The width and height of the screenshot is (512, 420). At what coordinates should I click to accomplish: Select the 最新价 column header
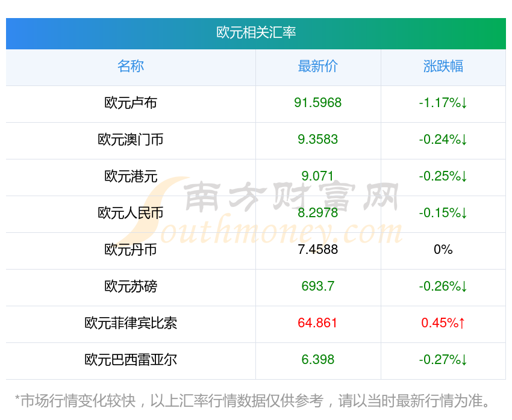click(317, 66)
